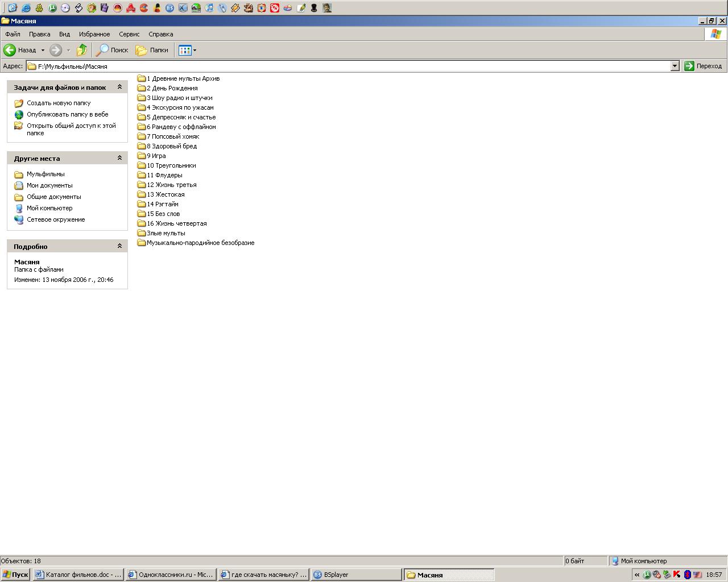Click the Up one level folder icon

click(82, 50)
